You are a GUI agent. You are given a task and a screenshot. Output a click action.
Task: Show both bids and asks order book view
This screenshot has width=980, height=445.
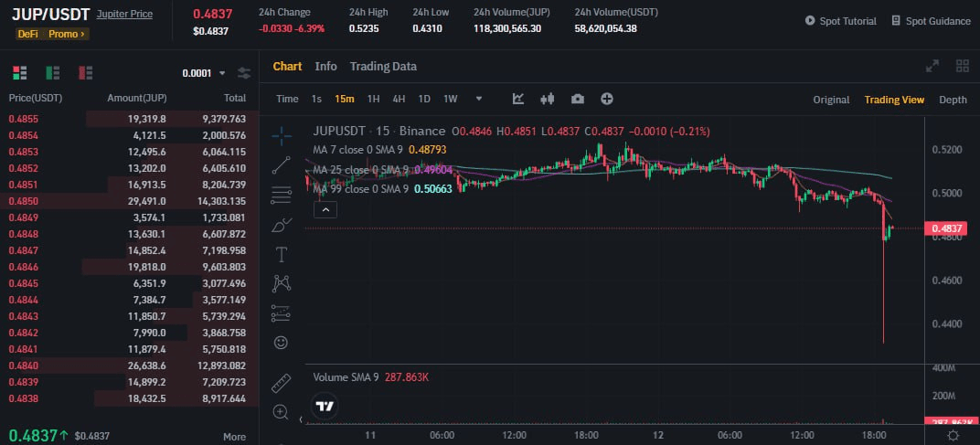click(20, 72)
